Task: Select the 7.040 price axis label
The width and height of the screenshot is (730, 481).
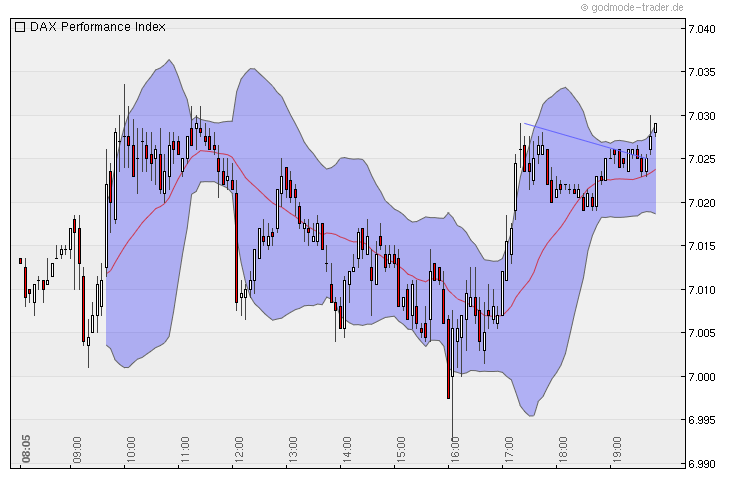Action: pyautogui.click(x=702, y=29)
